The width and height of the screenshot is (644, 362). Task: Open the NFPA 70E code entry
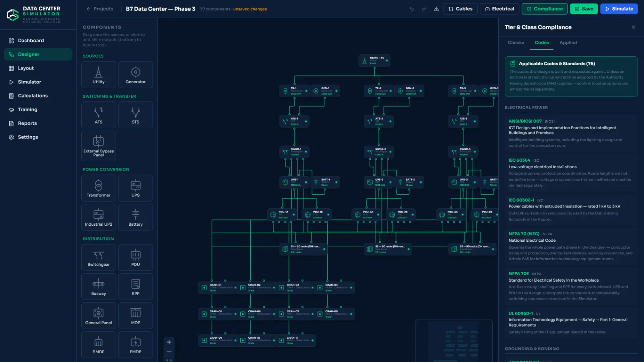pos(571,286)
